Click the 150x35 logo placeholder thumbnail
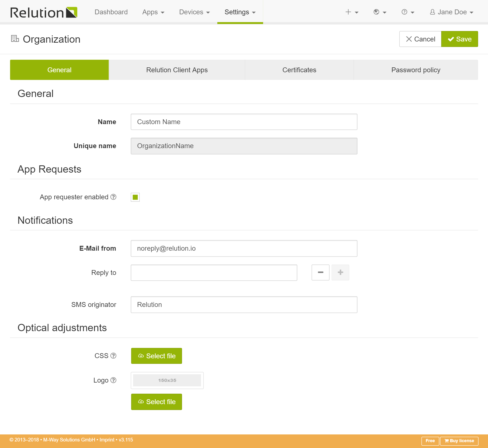The image size is (488, 448). (167, 380)
